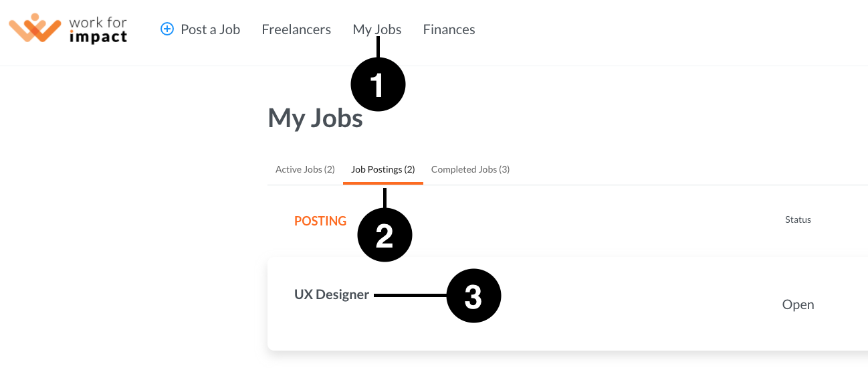Open the Post a Job link text
The height and width of the screenshot is (368, 868).
pos(211,29)
